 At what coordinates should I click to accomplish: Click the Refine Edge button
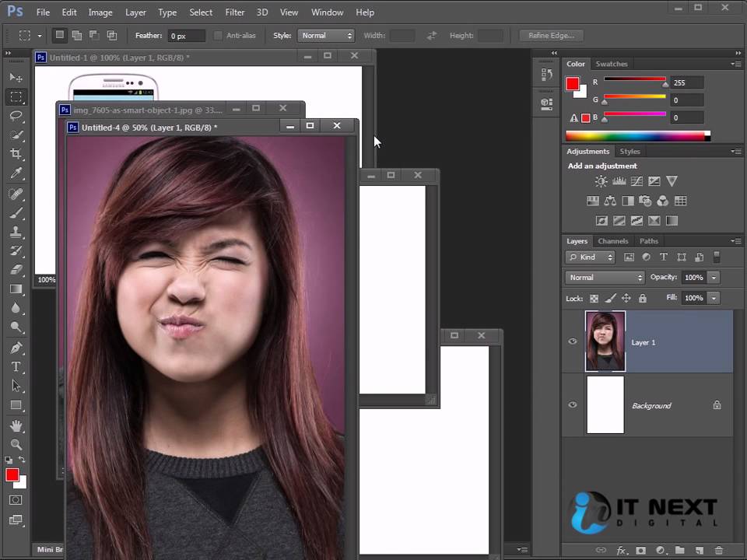pos(551,36)
